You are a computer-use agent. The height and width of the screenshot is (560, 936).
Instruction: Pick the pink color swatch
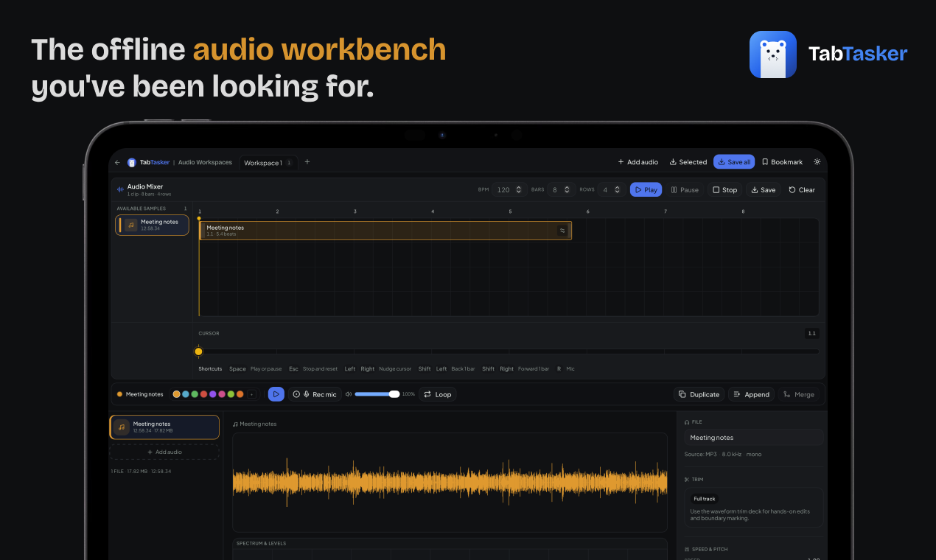click(x=222, y=394)
